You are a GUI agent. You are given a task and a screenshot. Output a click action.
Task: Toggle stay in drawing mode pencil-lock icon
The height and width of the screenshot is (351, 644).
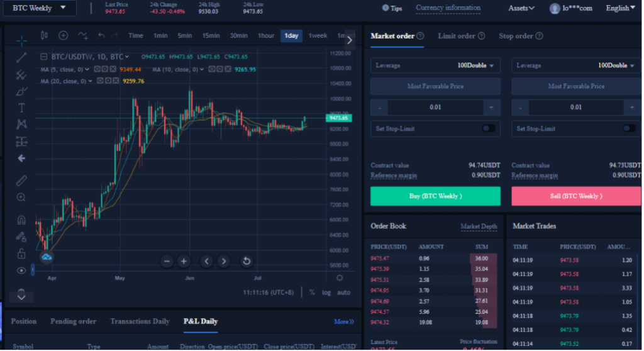[21, 237]
